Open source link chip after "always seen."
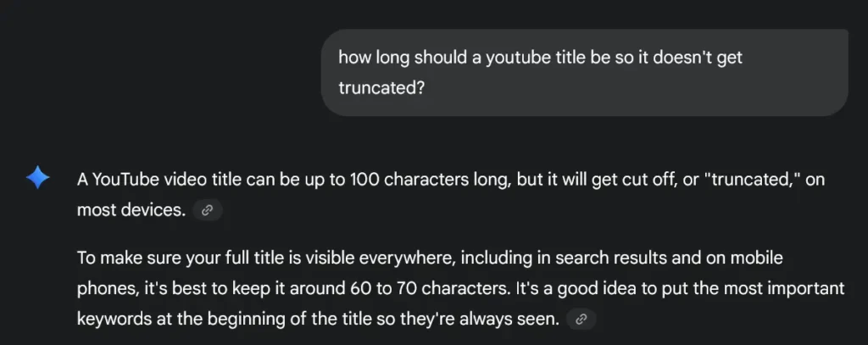Image resolution: width=868 pixels, height=345 pixels. (x=581, y=320)
